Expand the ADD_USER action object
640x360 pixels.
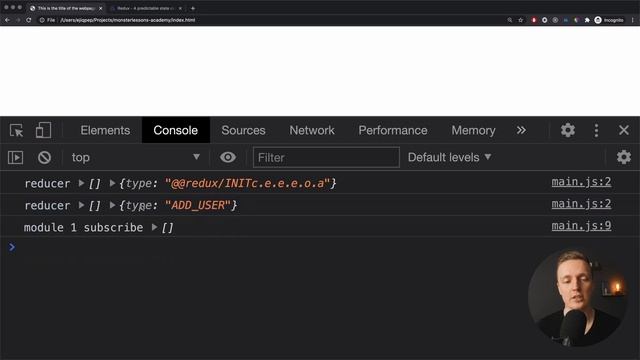112,205
